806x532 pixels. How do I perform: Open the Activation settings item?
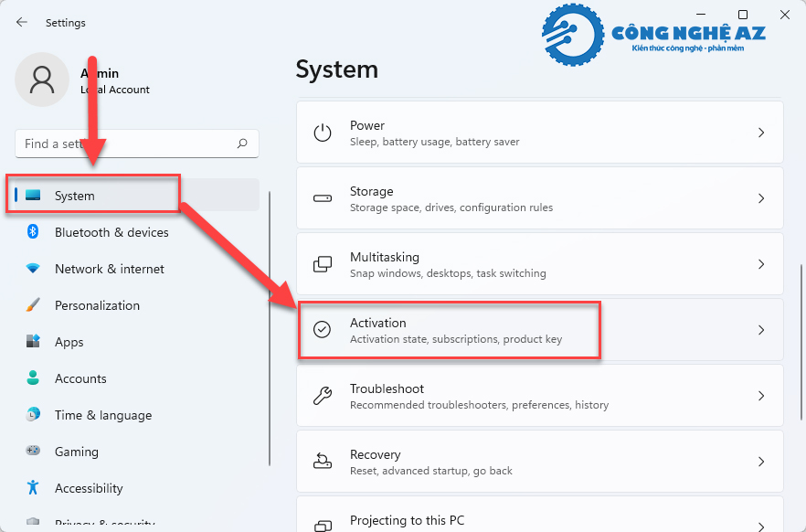click(x=540, y=329)
